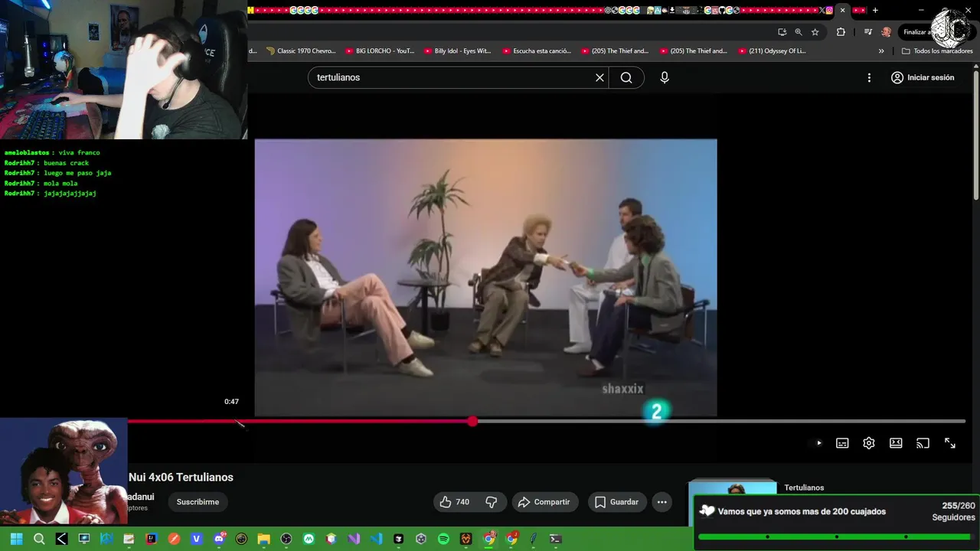Open YouTube settings three-dot menu
This screenshot has width=980, height=551.
click(869, 77)
